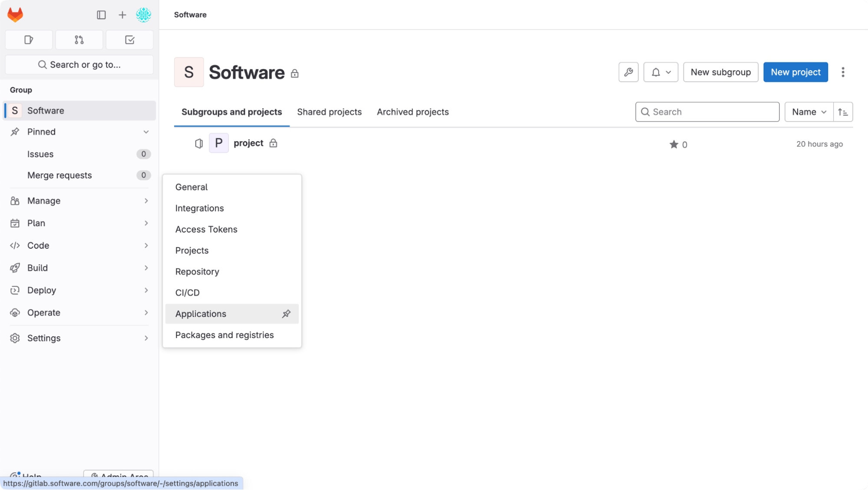This screenshot has height=490, width=868.
Task: Click the wrench admin settings icon
Action: click(x=628, y=72)
